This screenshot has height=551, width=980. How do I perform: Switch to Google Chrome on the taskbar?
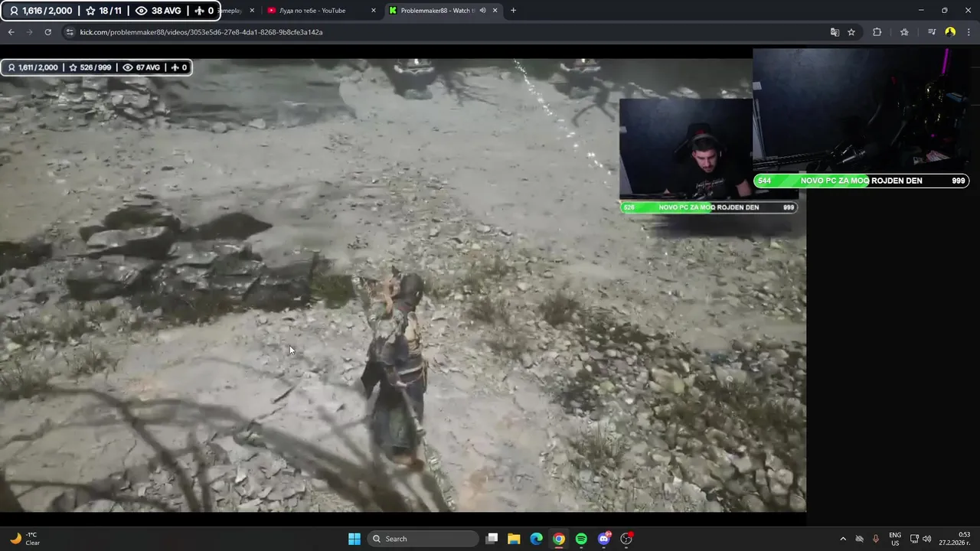(559, 539)
